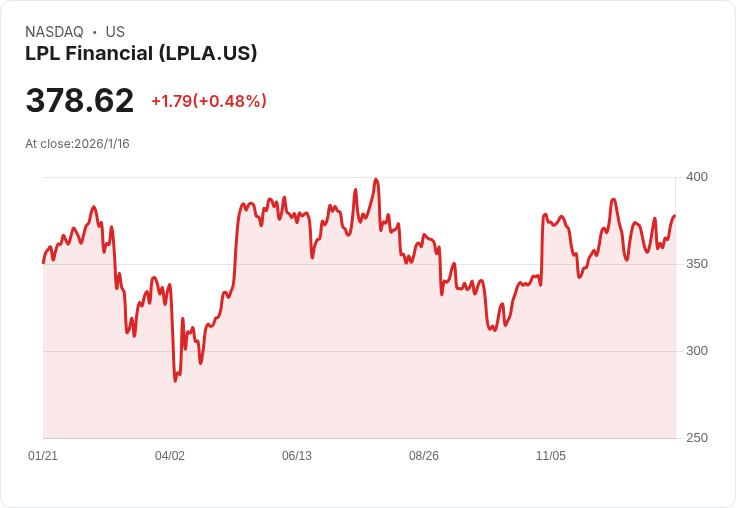
Task: Click the 300 y-axis label
Action: point(697,351)
